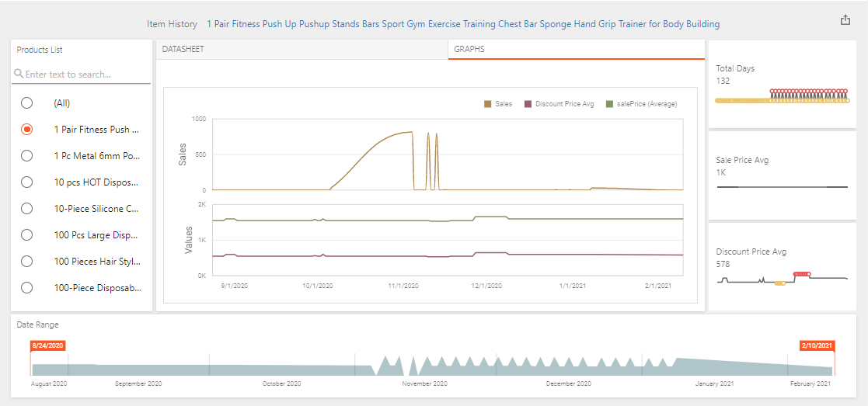Select the 100-Piece Disposab... radio button
The width and height of the screenshot is (868, 406).
26,288
